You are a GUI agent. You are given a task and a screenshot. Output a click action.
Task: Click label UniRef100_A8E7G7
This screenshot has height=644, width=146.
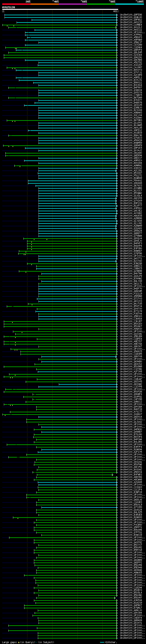click(x=131, y=341)
